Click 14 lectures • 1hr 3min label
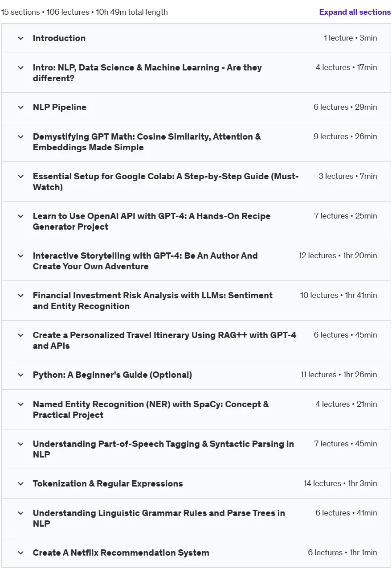The height and width of the screenshot is (569, 392). (x=340, y=483)
